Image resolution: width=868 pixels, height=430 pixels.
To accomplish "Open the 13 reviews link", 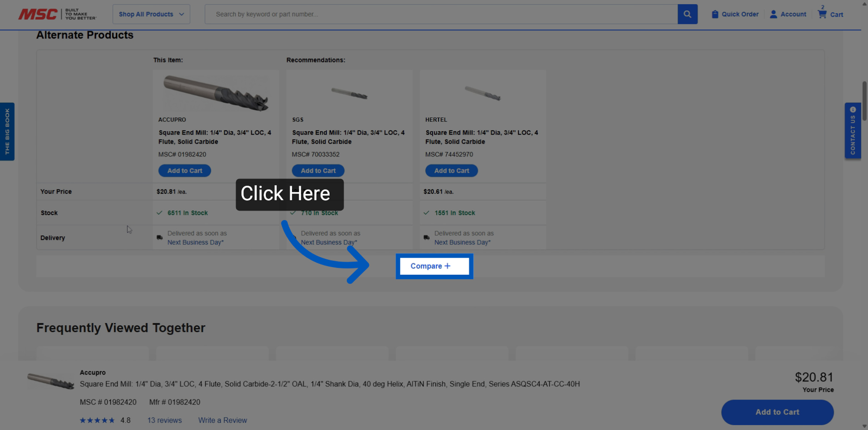I will coord(164,420).
